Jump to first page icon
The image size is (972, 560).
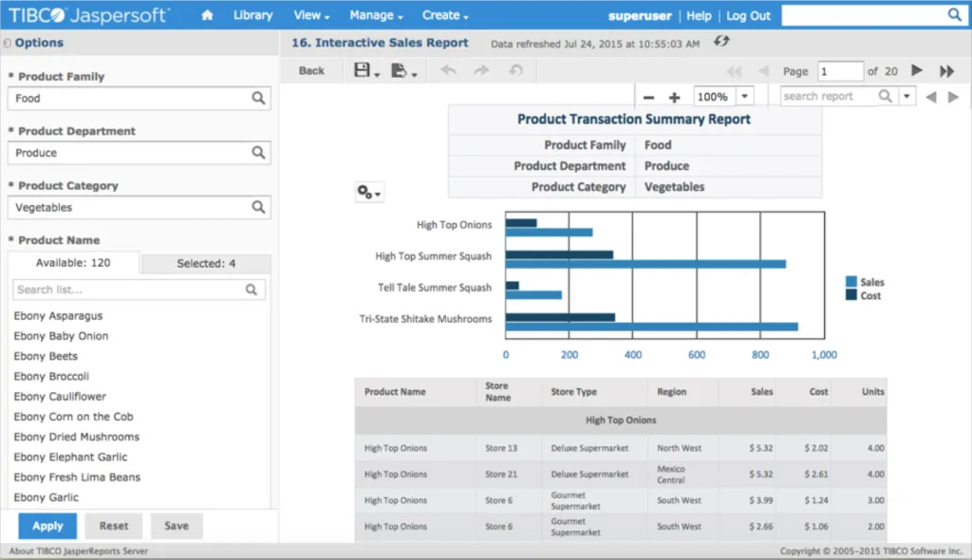(x=734, y=71)
